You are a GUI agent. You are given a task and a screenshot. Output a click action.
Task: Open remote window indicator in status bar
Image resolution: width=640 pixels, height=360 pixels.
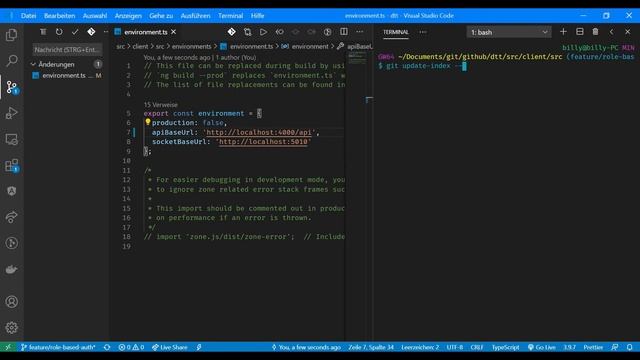click(x=8, y=347)
